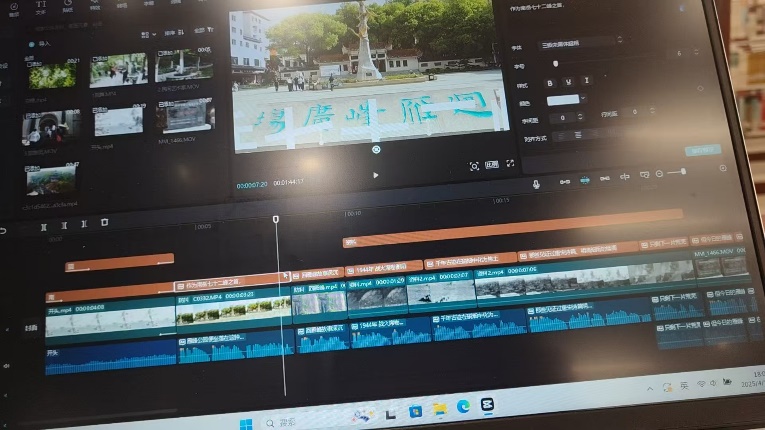Viewport: 765px width, 430px height.
Task: Toggle italic text style button
Action: coord(587,81)
